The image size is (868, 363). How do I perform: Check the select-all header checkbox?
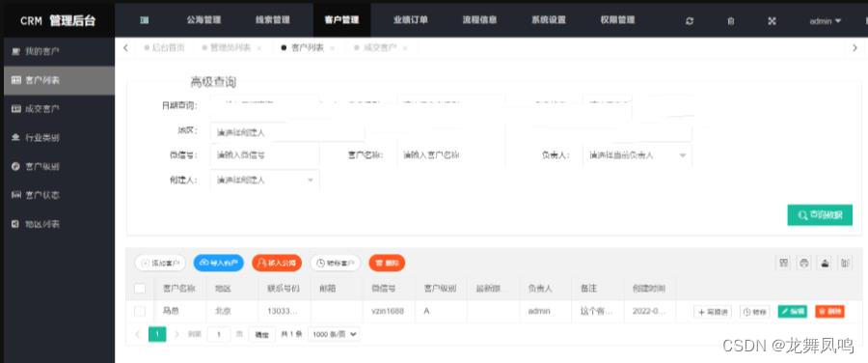tap(140, 289)
